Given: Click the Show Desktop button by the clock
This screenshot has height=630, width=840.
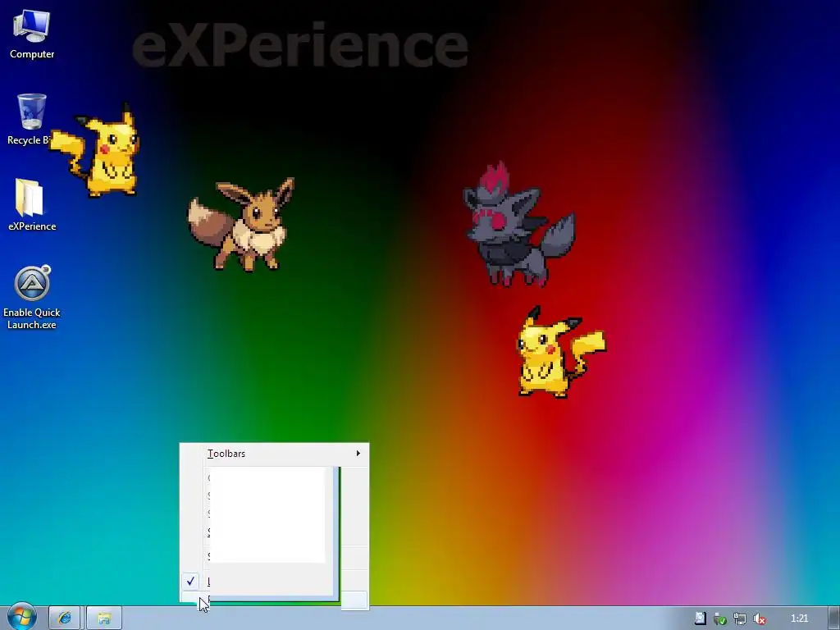Looking at the screenshot, I should [834, 619].
